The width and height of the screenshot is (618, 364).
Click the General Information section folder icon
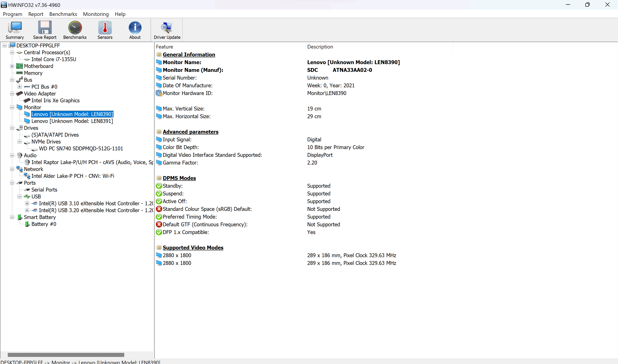(159, 54)
